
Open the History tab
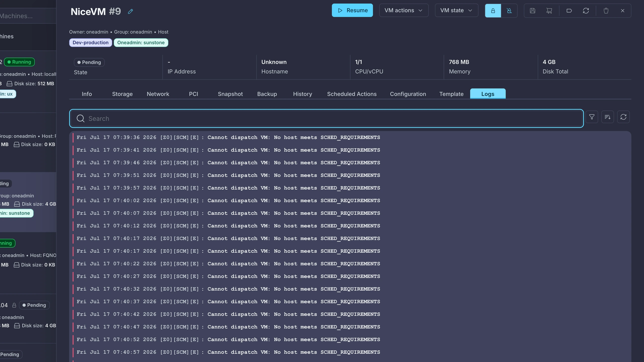302,94
